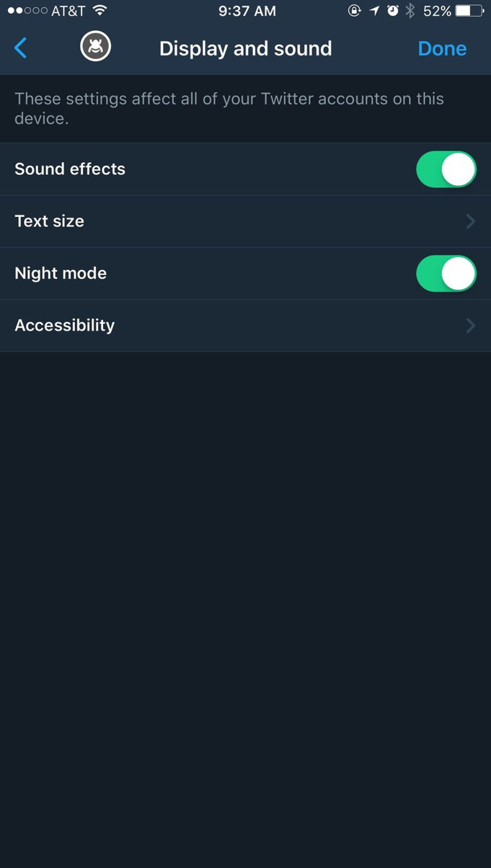Tap the AT&T carrier signal indicator
The width and height of the screenshot is (491, 868).
pos(46,11)
